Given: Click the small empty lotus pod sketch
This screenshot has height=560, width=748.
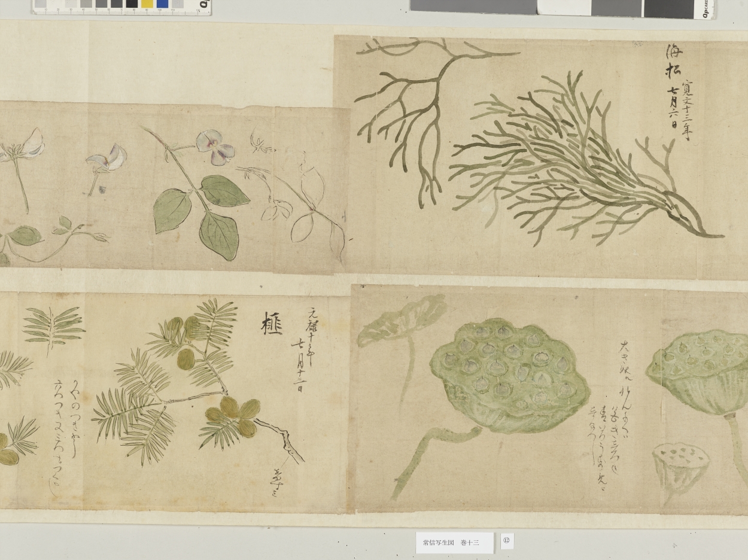Looking at the screenshot, I should [681, 473].
